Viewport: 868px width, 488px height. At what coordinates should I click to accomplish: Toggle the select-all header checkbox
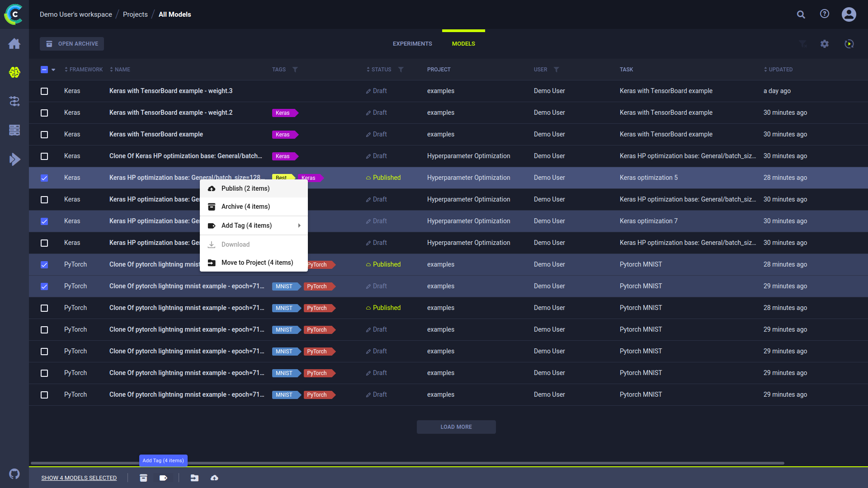point(44,70)
